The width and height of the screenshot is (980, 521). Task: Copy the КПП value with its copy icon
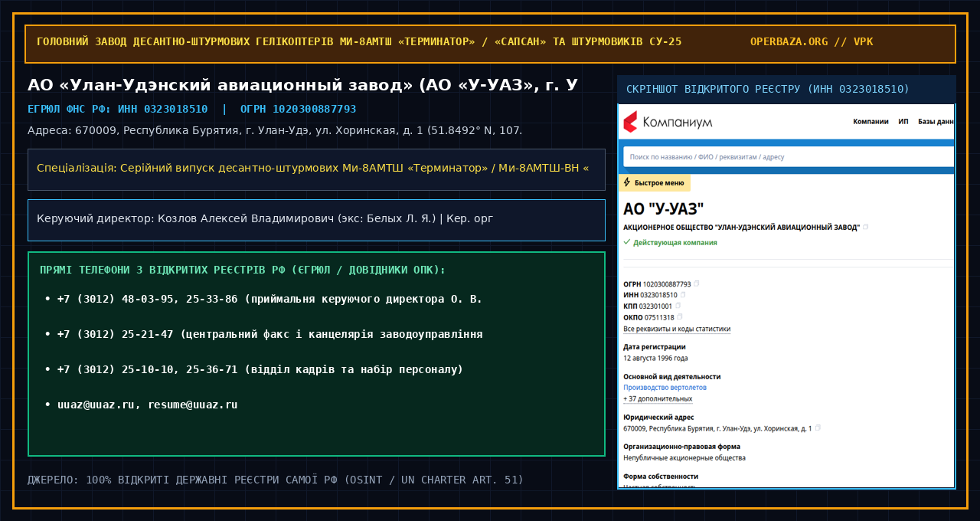click(x=678, y=305)
